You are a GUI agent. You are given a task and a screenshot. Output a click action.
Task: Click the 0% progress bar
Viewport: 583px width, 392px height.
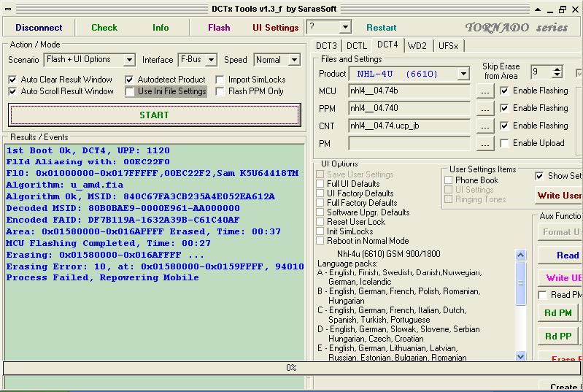point(291,368)
